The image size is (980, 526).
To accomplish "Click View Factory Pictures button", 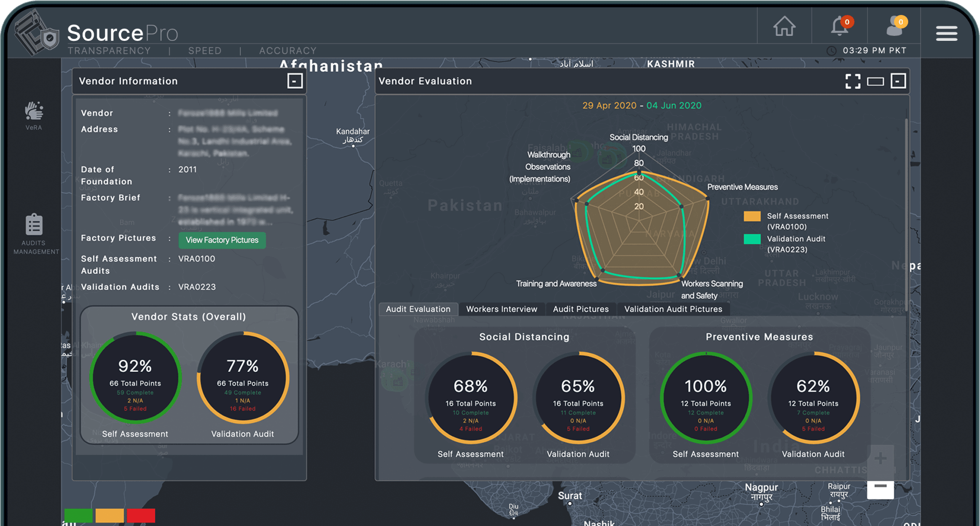I will [x=222, y=240].
